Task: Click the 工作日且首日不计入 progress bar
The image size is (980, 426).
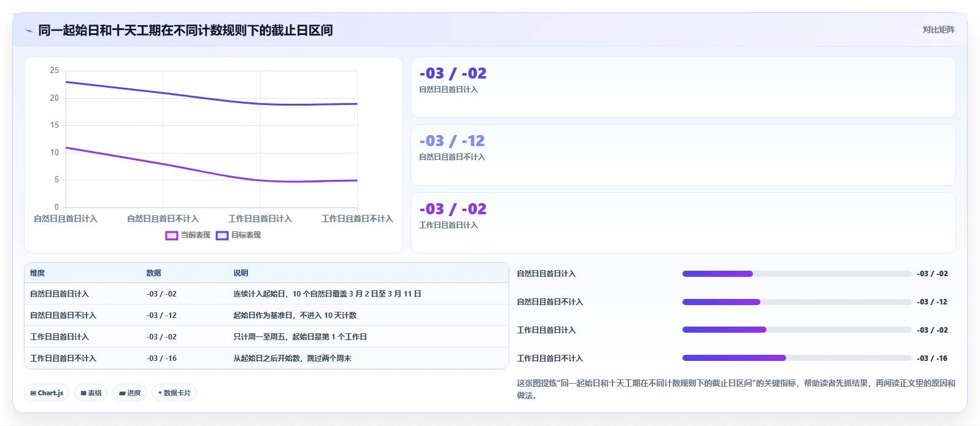Action: [797, 358]
